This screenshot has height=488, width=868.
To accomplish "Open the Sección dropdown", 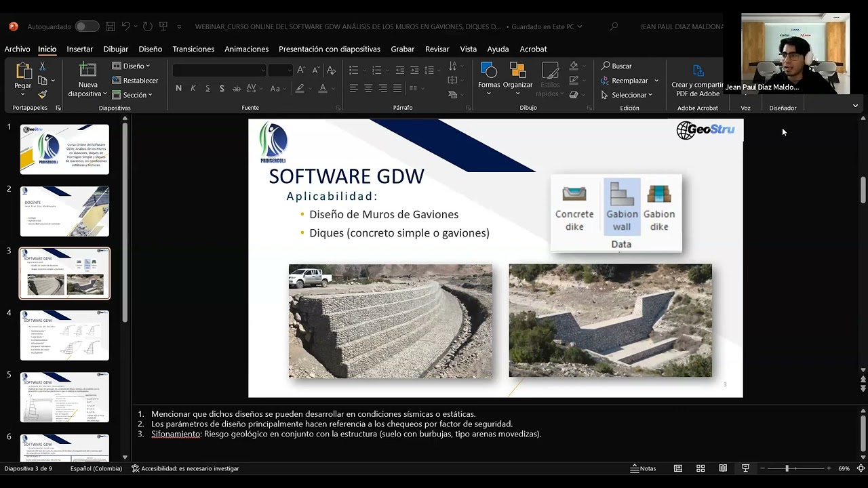I will point(132,95).
